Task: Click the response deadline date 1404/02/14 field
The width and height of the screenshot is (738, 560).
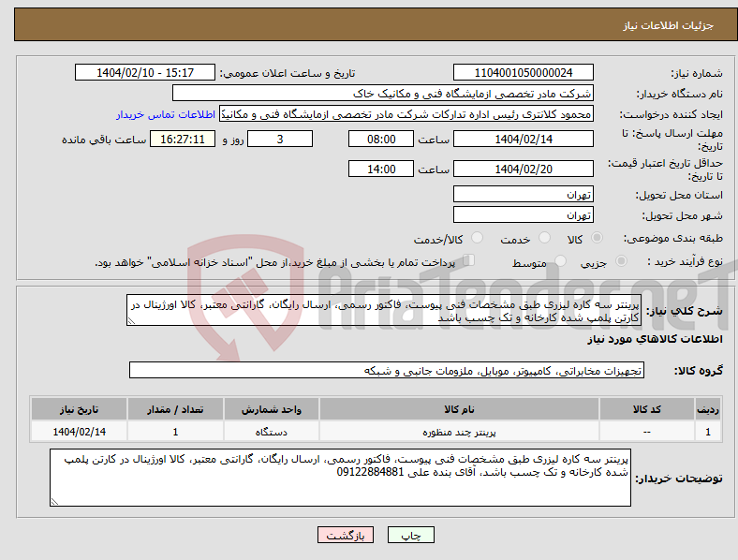Action: (x=523, y=139)
